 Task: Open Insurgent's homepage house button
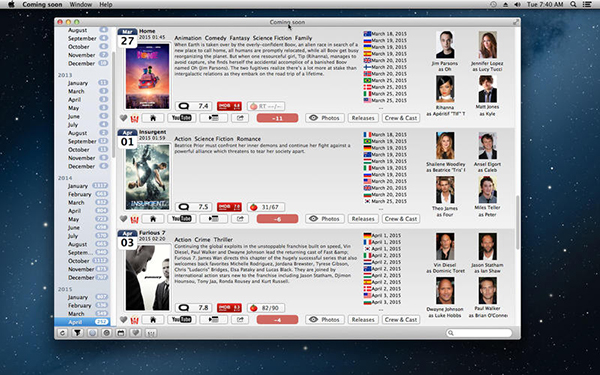click(x=153, y=219)
